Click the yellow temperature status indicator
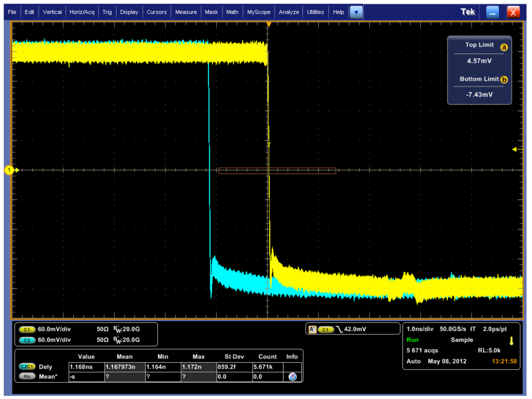Viewport: 532px width, 399px height. [511, 340]
